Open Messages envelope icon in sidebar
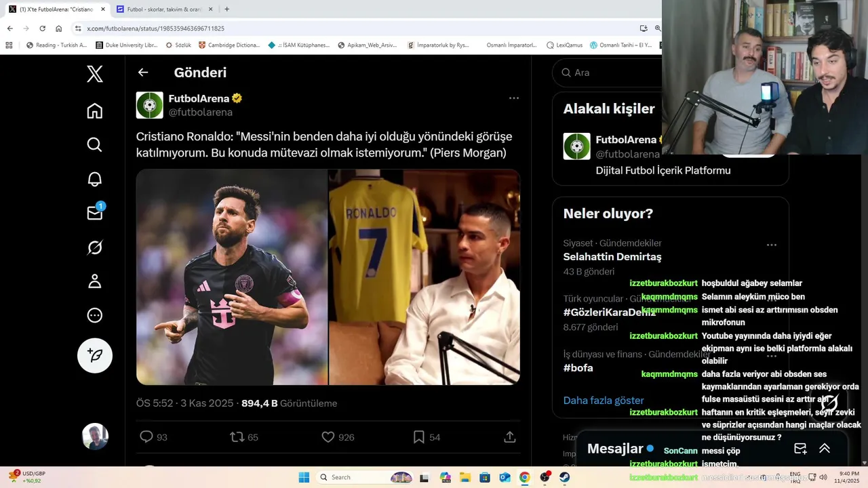Image resolution: width=868 pixels, height=488 pixels. (x=95, y=213)
